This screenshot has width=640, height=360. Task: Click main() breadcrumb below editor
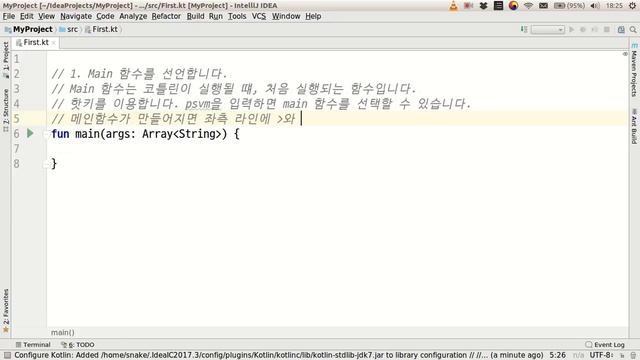point(63,332)
